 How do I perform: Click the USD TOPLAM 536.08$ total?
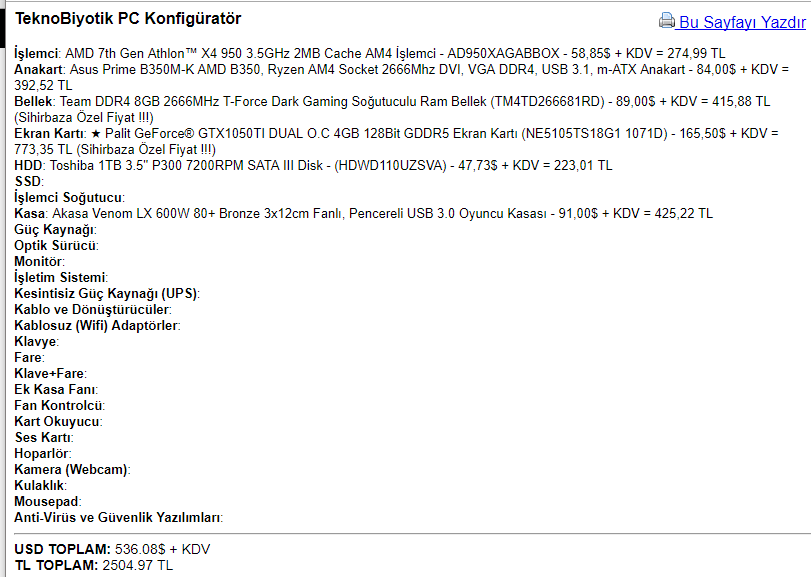click(112, 550)
